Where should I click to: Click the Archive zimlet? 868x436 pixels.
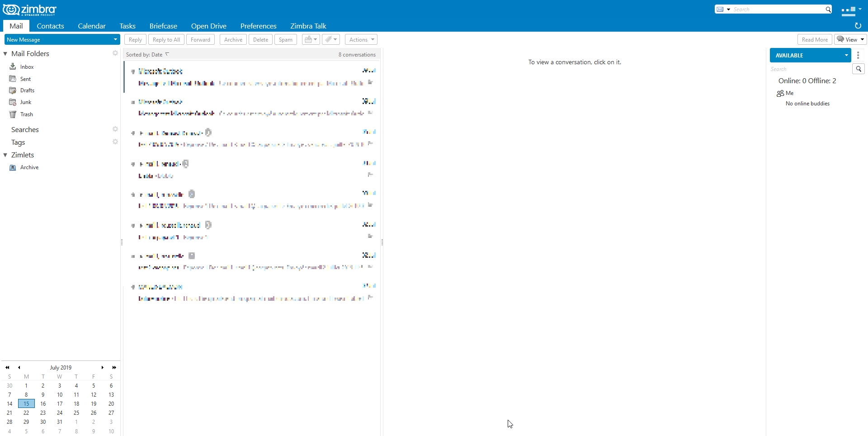pyautogui.click(x=29, y=167)
